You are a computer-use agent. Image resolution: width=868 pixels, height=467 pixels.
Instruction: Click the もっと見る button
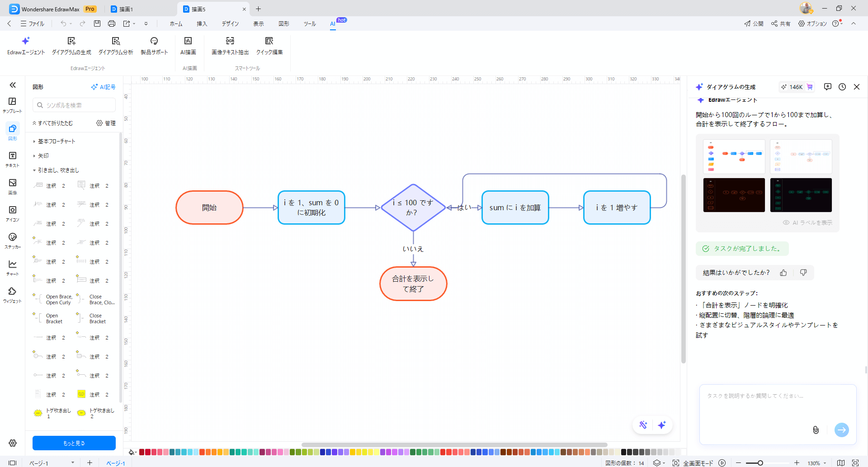(x=74, y=443)
